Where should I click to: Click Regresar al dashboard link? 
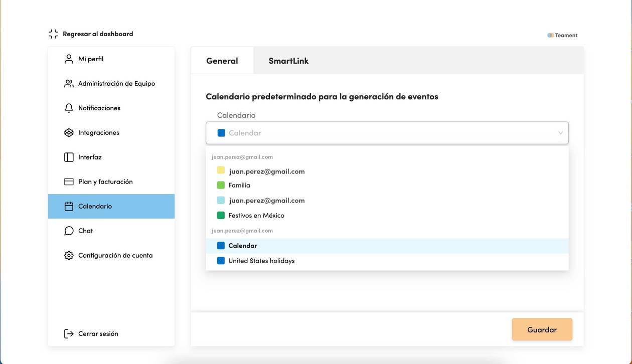tap(98, 34)
